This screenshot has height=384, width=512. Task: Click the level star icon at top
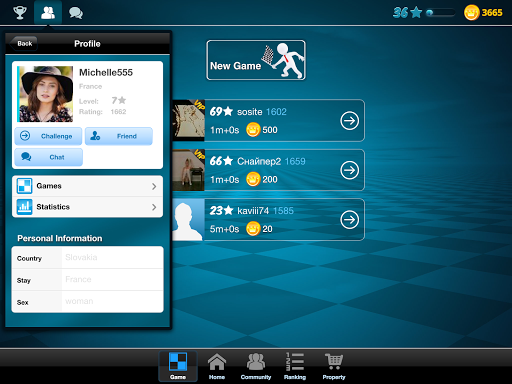click(416, 13)
